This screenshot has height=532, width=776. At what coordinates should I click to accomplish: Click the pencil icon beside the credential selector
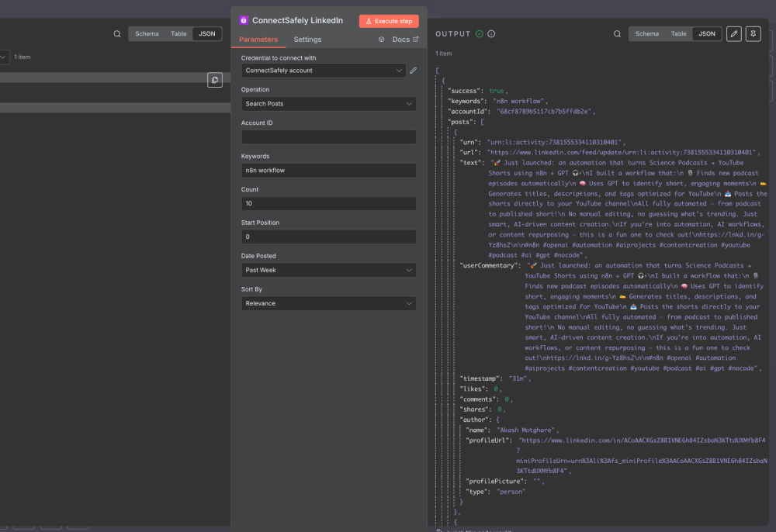413,70
